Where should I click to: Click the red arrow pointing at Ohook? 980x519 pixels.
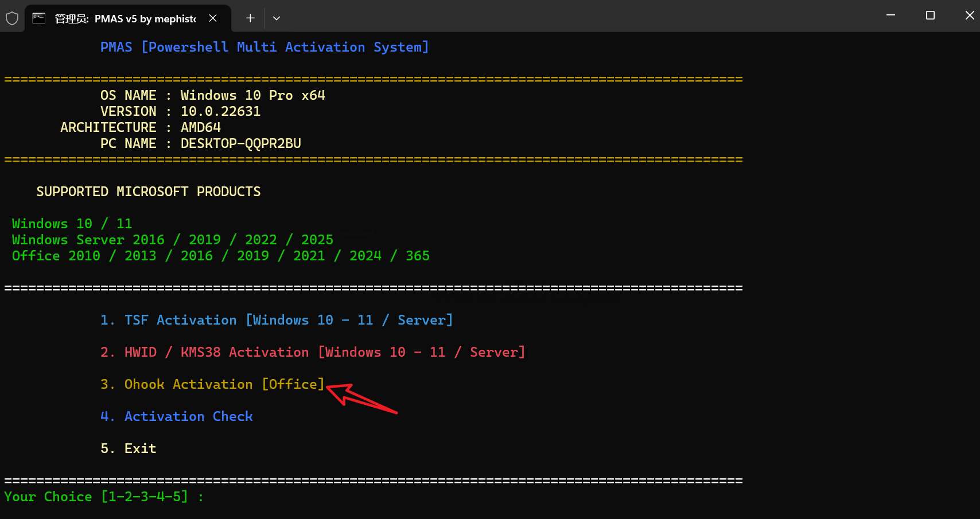(x=360, y=397)
